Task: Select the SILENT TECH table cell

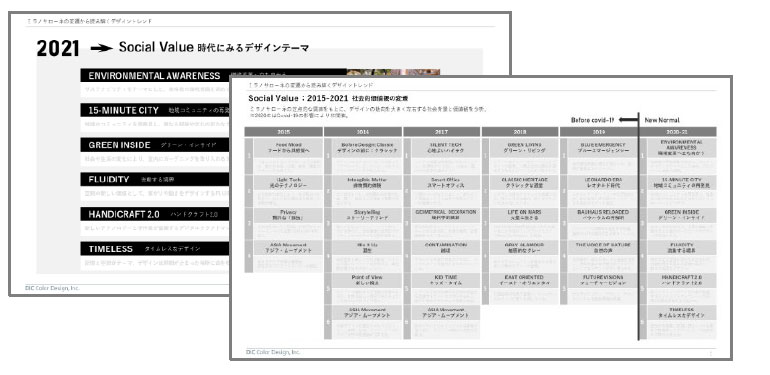Action: [445, 148]
